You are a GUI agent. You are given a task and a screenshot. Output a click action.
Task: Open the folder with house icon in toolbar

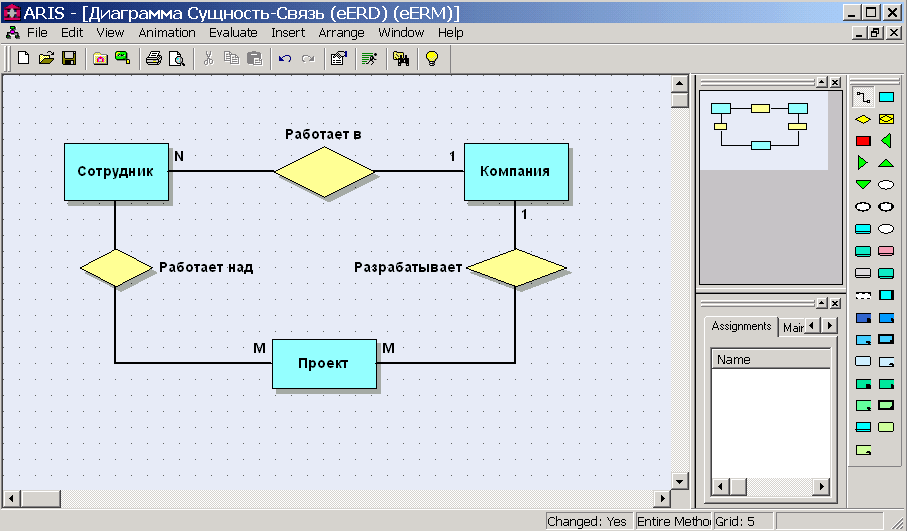click(x=100, y=58)
